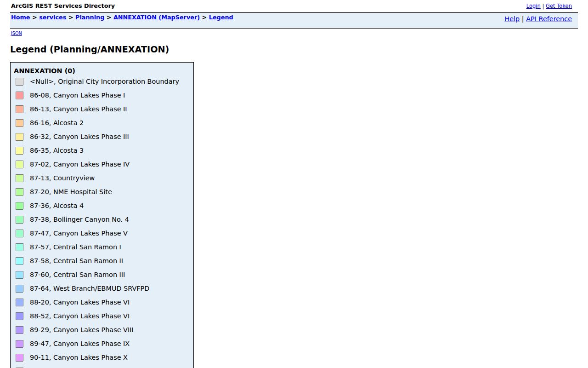This screenshot has width=588, height=368.
Task: Click the 87-64 West Branch/EBMUD SRVFPD swatch
Action: tap(19, 288)
